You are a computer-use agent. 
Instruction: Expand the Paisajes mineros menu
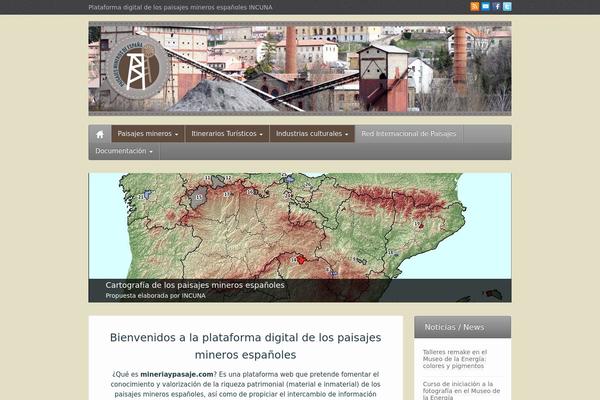[x=148, y=134]
